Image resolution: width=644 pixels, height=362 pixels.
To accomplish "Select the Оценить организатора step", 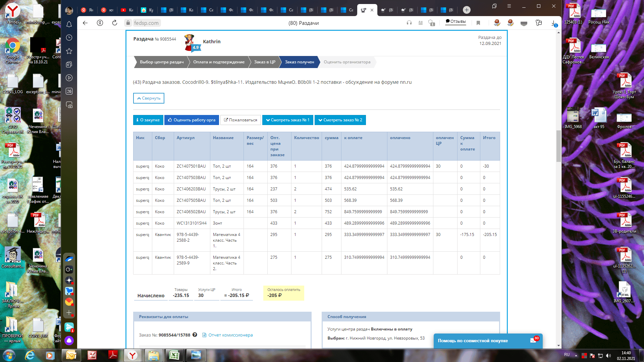I will pyautogui.click(x=347, y=62).
